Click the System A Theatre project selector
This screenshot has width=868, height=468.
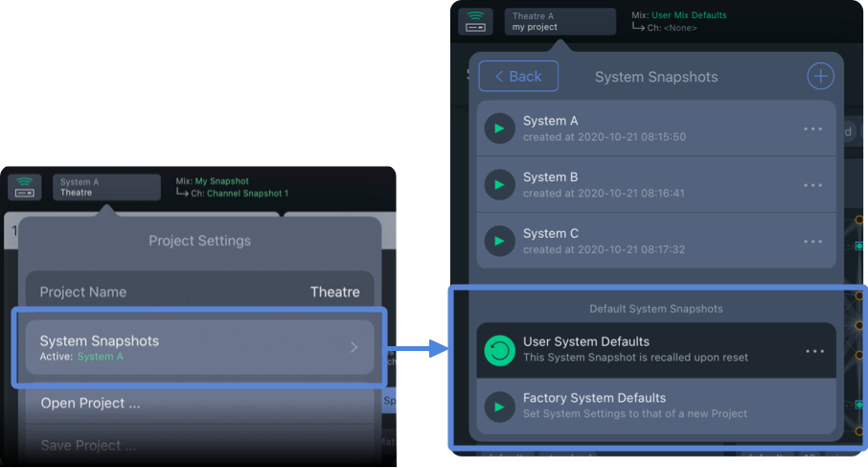pos(106,187)
